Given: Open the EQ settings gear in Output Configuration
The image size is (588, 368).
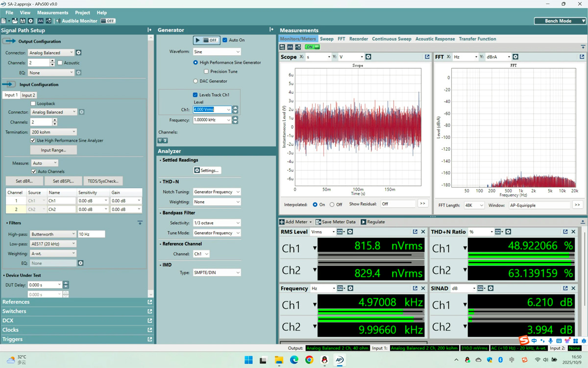Looking at the screenshot, I should click(x=78, y=73).
